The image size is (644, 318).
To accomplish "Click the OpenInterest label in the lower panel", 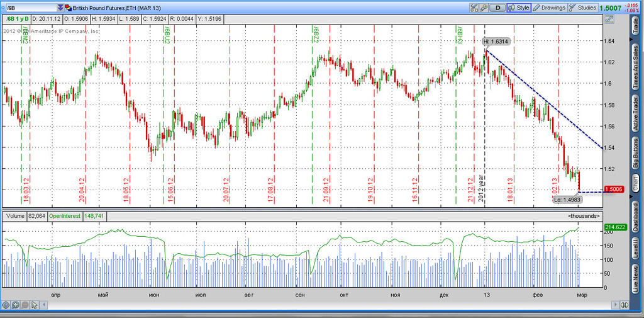I will [65, 215].
